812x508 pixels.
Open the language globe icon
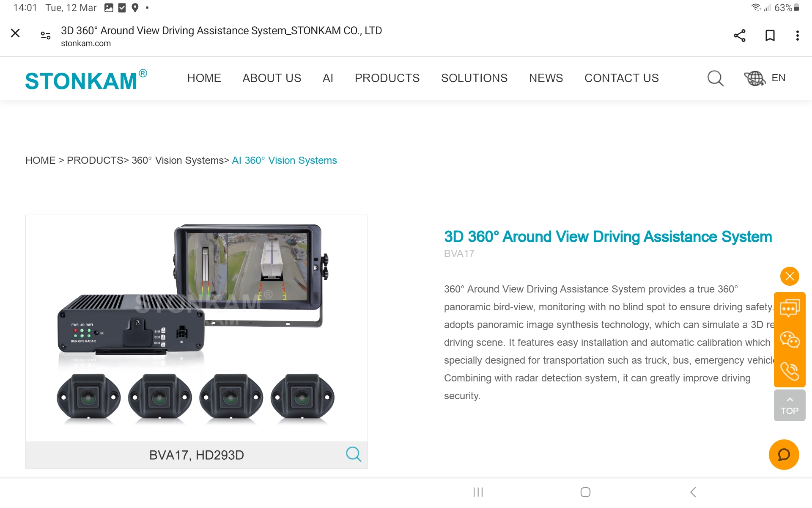pos(755,78)
